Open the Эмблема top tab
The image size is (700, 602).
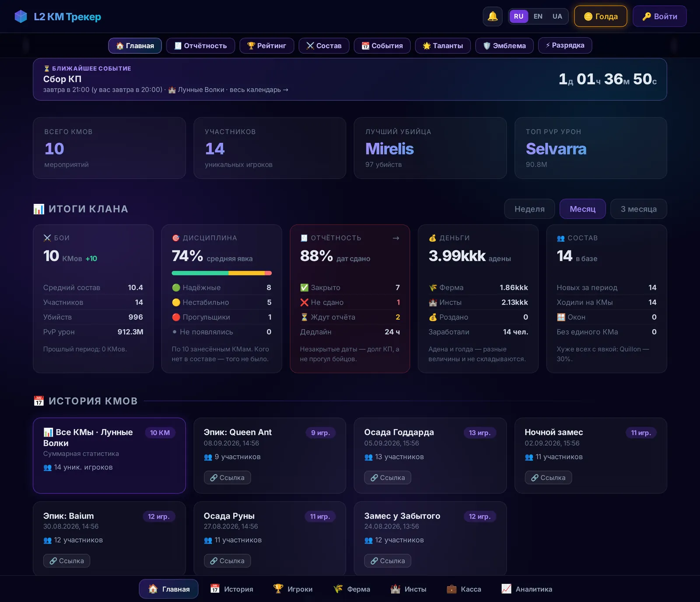[504, 46]
